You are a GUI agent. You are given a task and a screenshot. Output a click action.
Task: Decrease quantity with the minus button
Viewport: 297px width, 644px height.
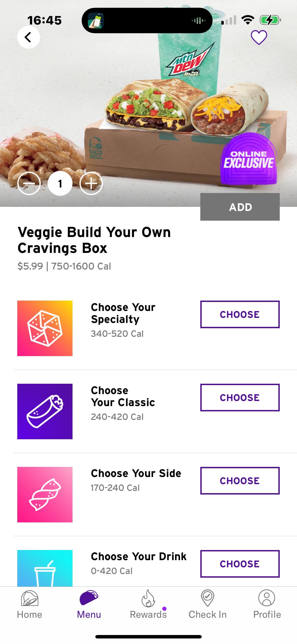click(29, 184)
